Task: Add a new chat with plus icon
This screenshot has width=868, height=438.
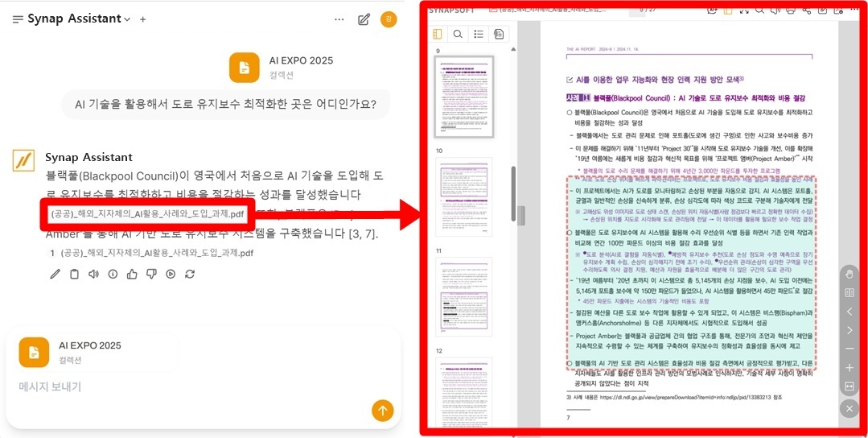Action: click(x=143, y=19)
